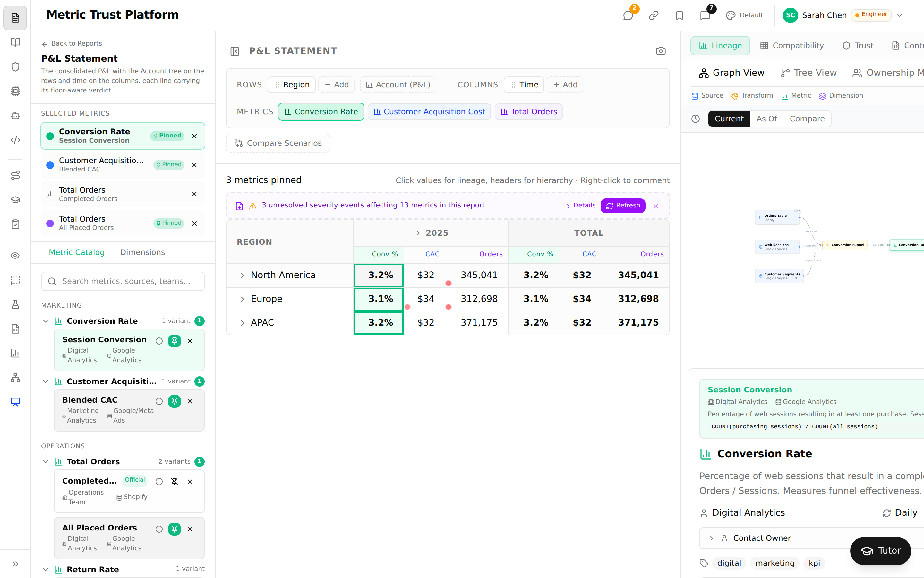Image resolution: width=924 pixels, height=578 pixels.
Task: Expand the North America row
Action: click(x=242, y=276)
